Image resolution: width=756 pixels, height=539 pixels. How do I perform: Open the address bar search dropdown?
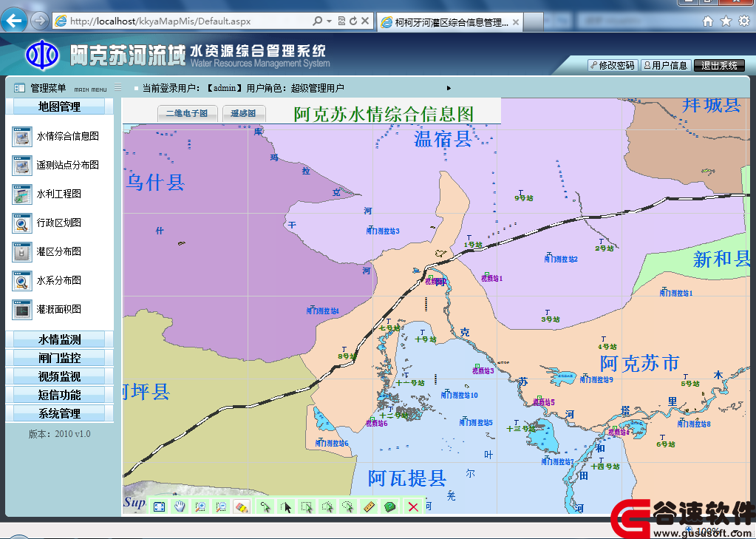pos(330,21)
